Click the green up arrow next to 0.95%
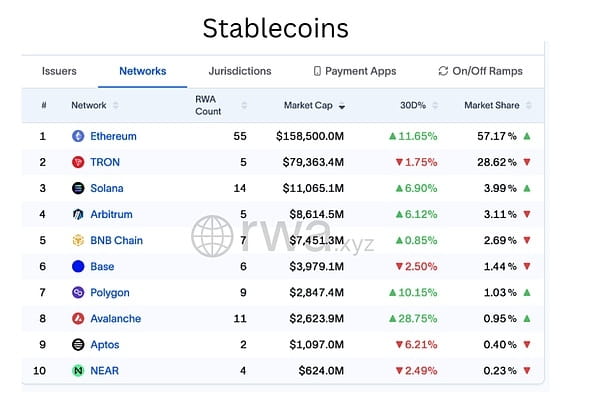Image resolution: width=600 pixels, height=407 pixels. click(527, 319)
